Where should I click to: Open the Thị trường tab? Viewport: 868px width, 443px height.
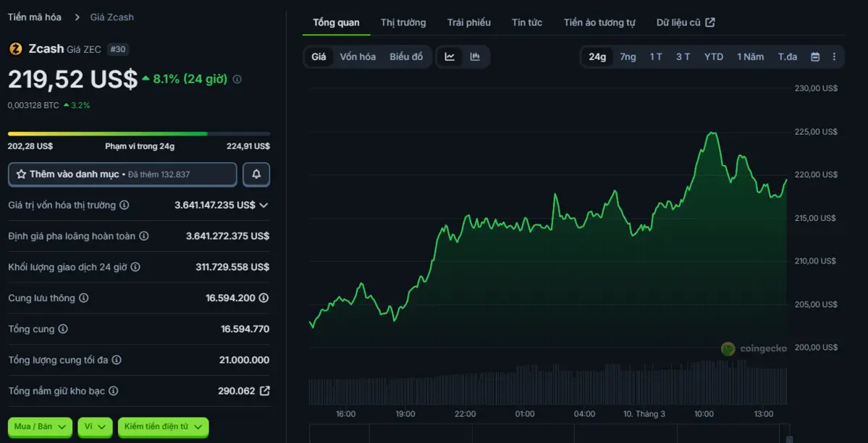point(403,22)
